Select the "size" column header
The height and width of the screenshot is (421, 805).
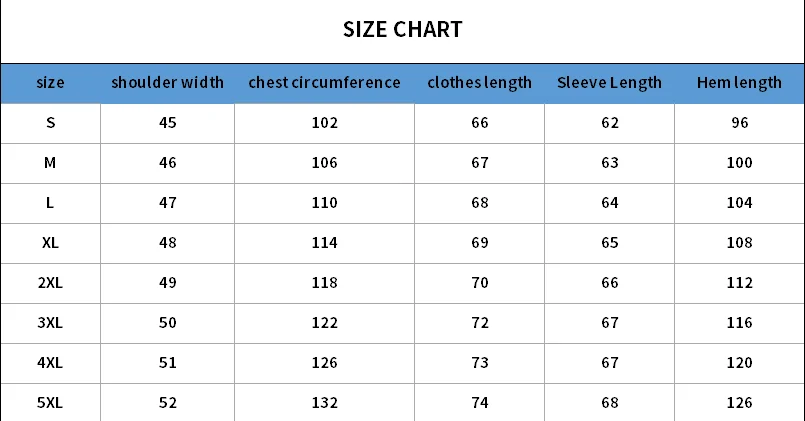point(50,83)
